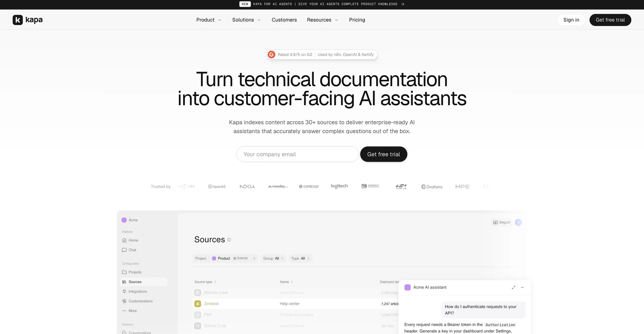This screenshot has width=644, height=334.
Task: Click the Grafana logo in Trusted by
Action: click(x=432, y=187)
